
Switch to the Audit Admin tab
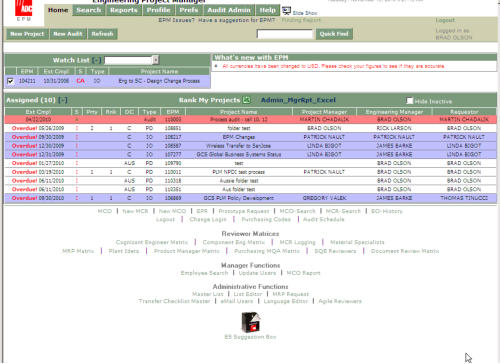pos(229,10)
